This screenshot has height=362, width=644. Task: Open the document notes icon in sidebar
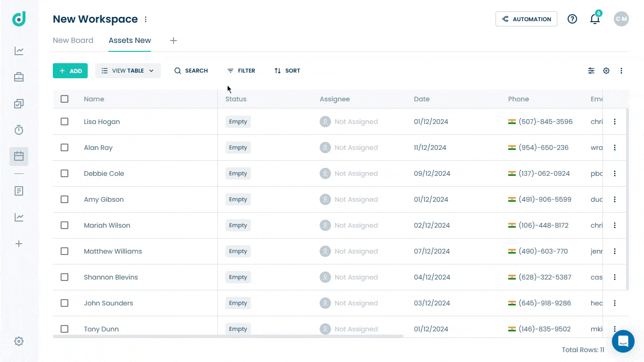tap(19, 191)
